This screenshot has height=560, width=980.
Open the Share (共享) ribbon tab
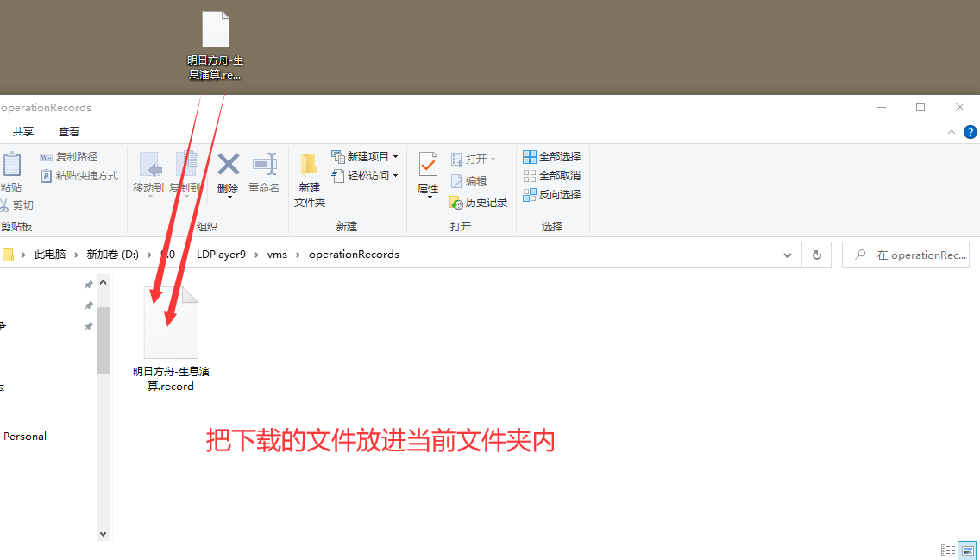tap(23, 132)
